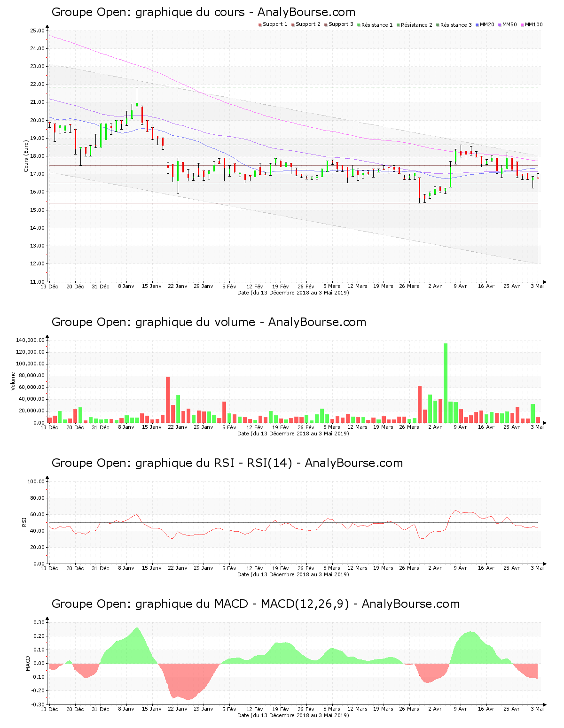The width and height of the screenshot is (564, 728).
Task: Click the -0.30 MACD axis value
Action: 39,705
